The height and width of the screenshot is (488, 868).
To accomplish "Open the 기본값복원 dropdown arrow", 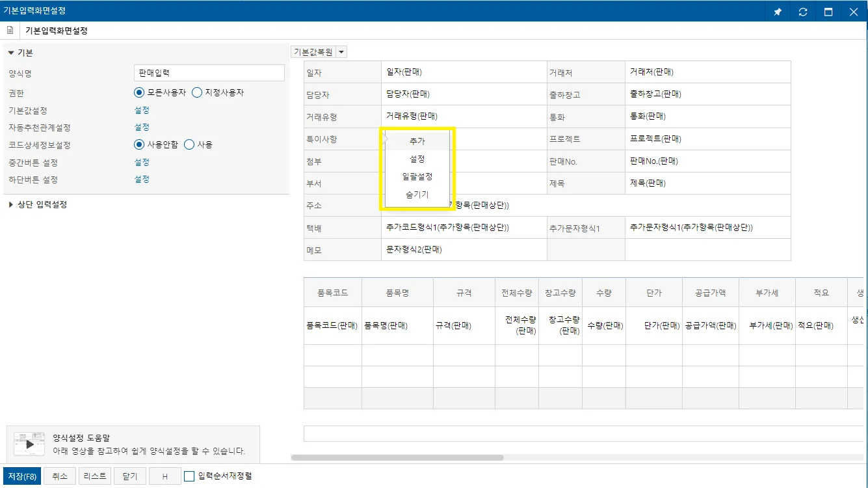I will click(x=341, y=52).
